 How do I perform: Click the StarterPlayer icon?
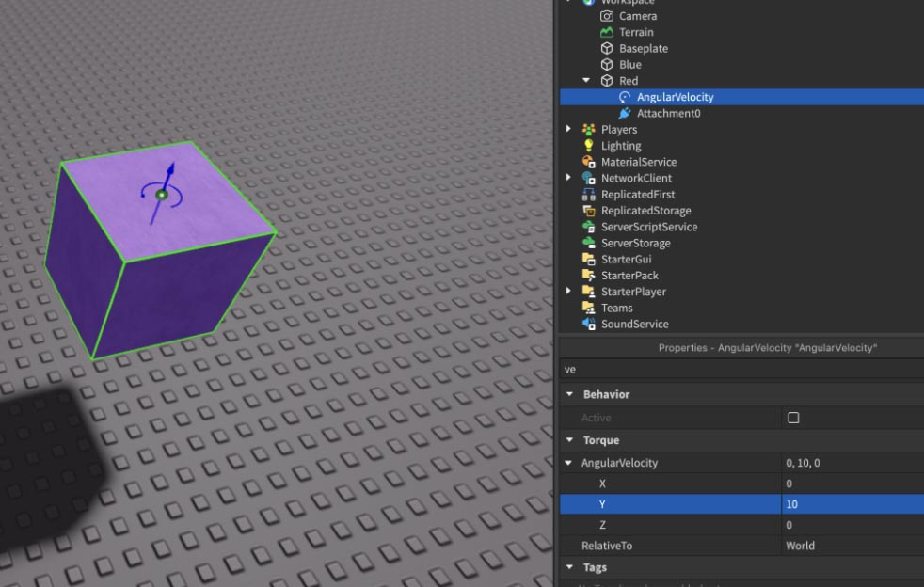(589, 291)
